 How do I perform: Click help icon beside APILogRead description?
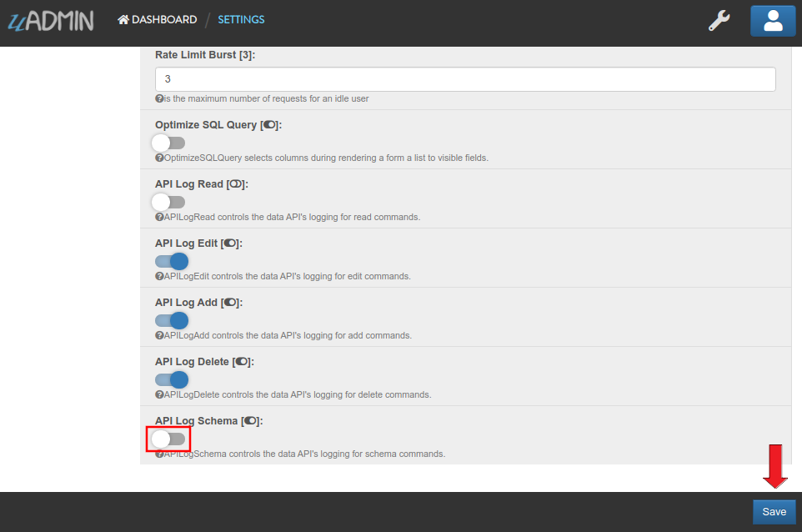click(159, 218)
